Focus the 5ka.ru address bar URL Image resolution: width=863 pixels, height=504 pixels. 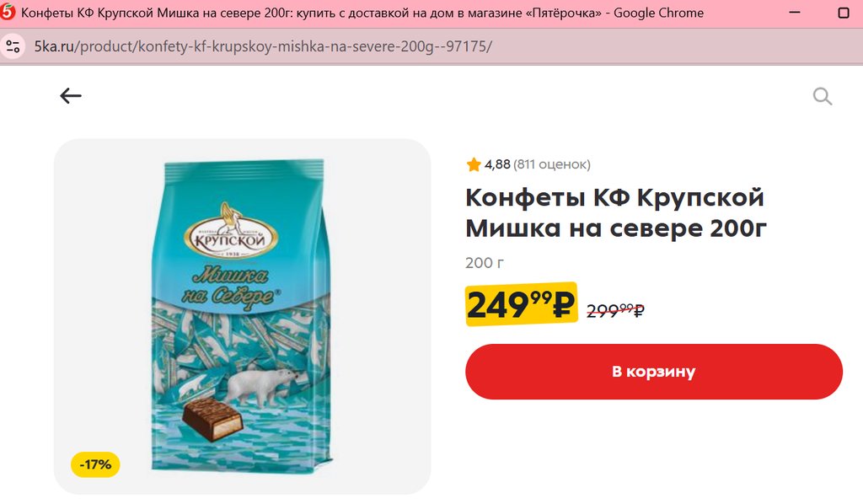click(263, 46)
